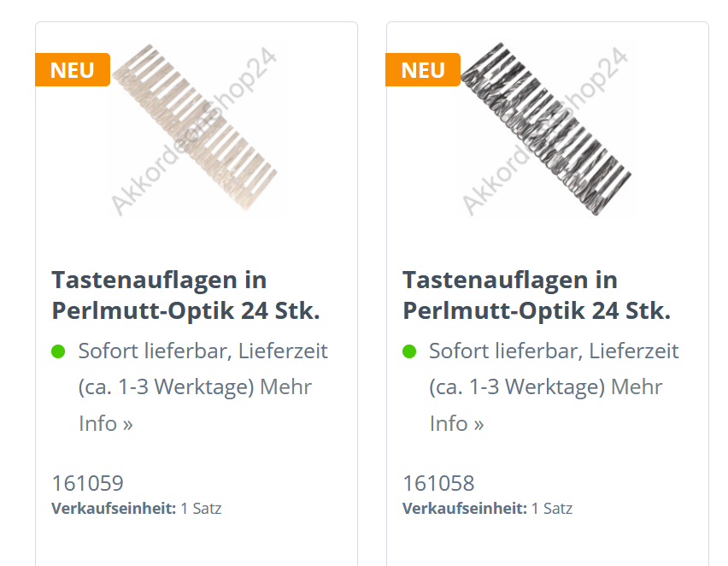728x566 pixels.
Task: Open 'Info »' delivery link for article 161058
Action: [x=457, y=423]
